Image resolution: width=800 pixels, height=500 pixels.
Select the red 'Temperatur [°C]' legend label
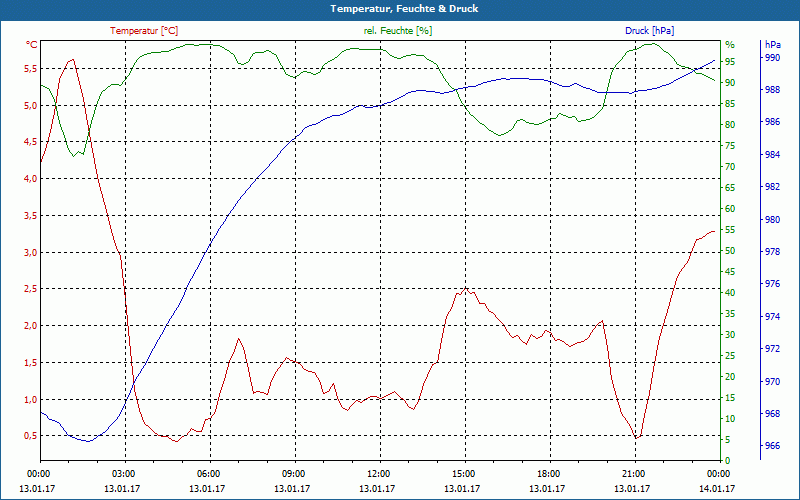(144, 31)
